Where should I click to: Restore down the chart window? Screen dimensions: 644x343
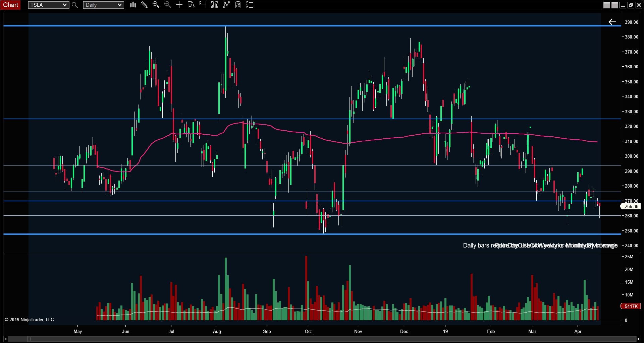(631, 5)
